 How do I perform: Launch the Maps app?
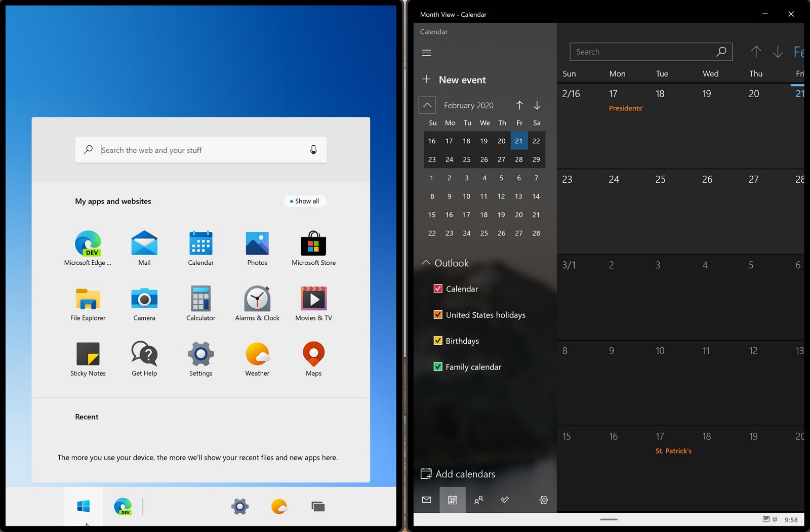[313, 354]
